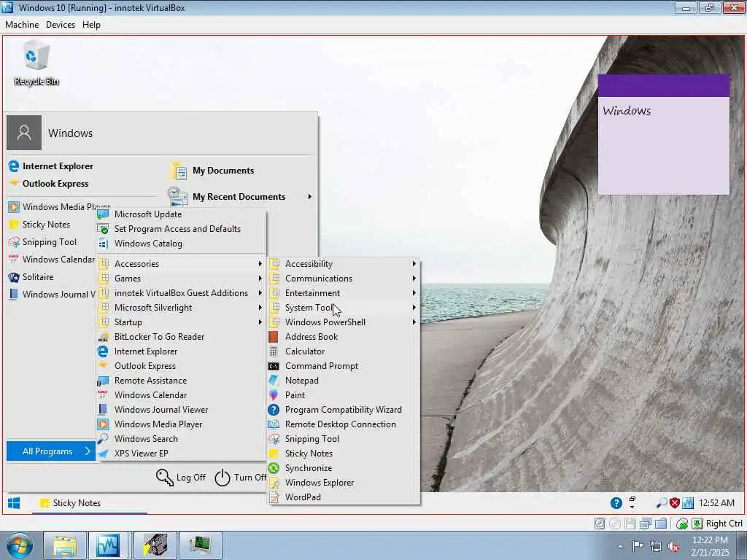Click the purple sticky note header
Screen dimensions: 747x560
664,86
